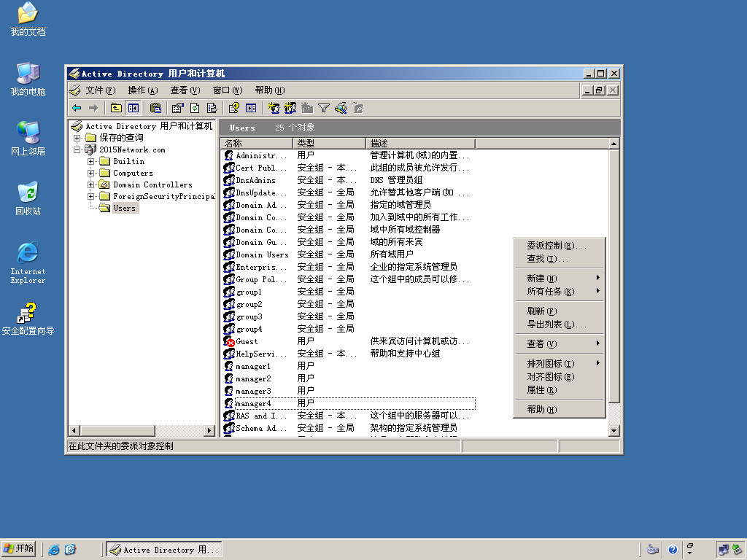Image resolution: width=747 pixels, height=560 pixels.
Task: Click the Show/Hide action pane icon
Action: click(251, 108)
